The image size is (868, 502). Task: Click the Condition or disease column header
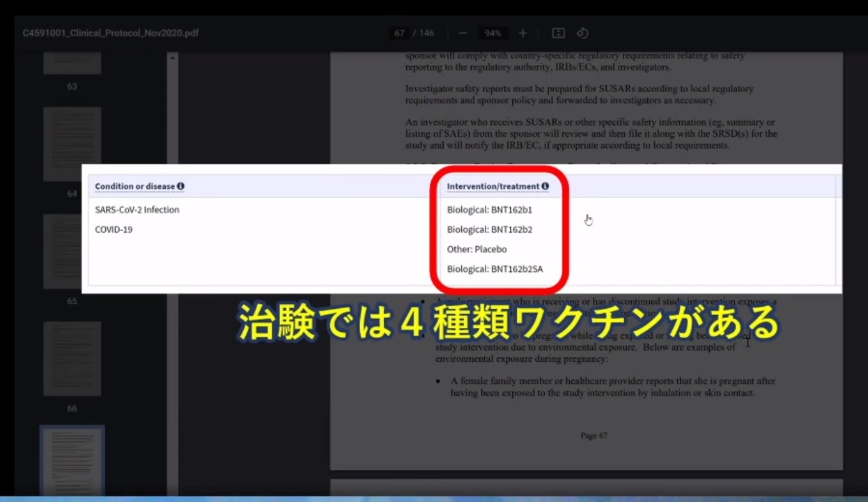139,186
